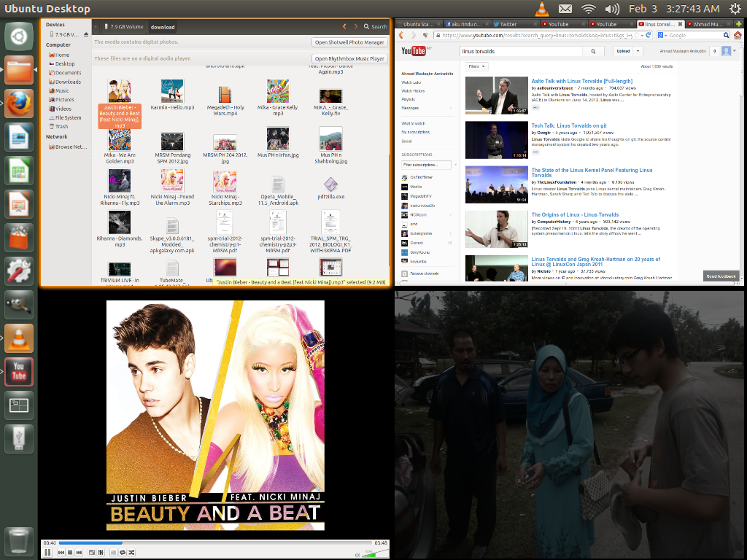Skip to next track in VLC
This screenshot has width=747, height=560.
[x=79, y=553]
